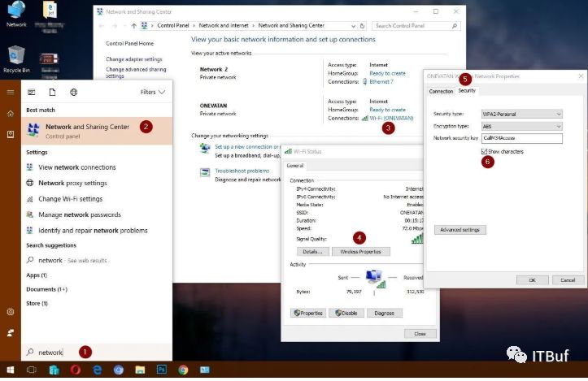
Task: Open the Feedback icon in Start sidebar
Action: (x=11, y=333)
